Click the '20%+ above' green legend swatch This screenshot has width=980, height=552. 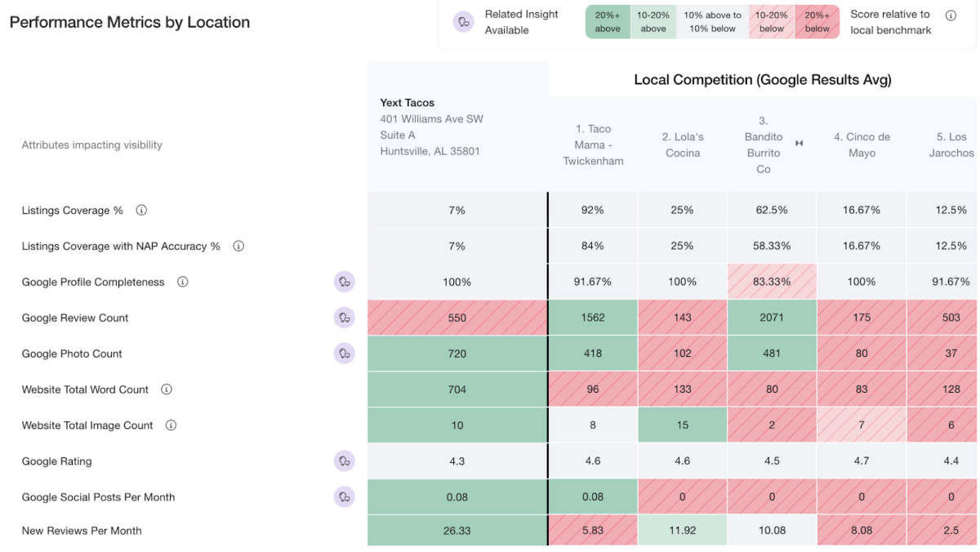(608, 22)
